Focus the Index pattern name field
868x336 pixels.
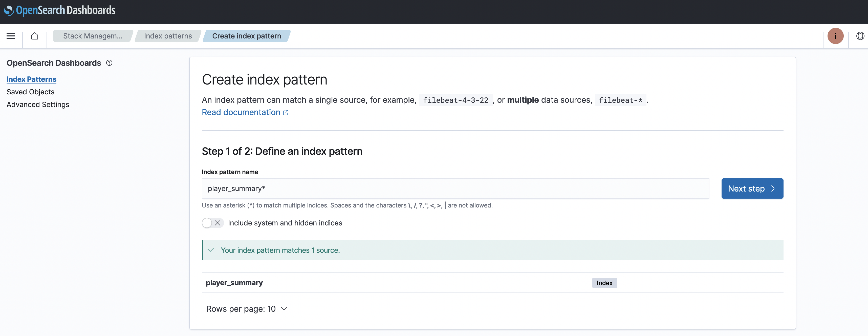click(x=455, y=188)
